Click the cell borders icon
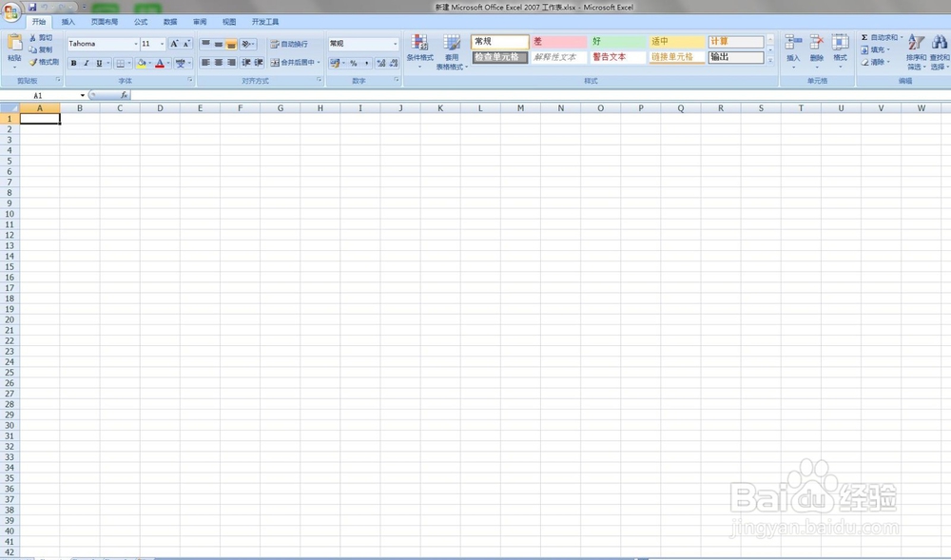The width and height of the screenshot is (951, 560). [120, 63]
